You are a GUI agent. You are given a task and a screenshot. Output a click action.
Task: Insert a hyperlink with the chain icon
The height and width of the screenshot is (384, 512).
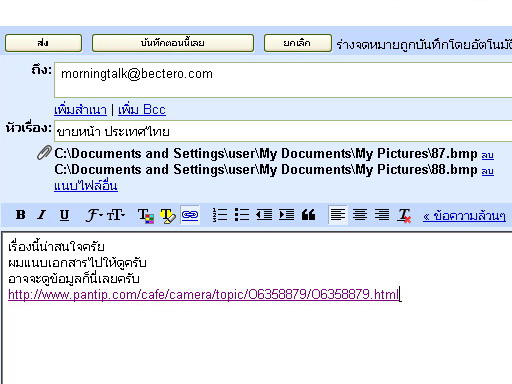click(x=190, y=215)
